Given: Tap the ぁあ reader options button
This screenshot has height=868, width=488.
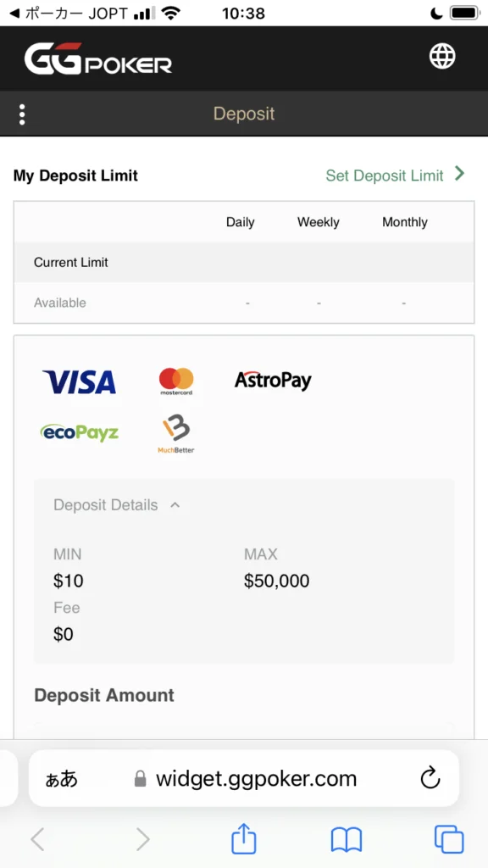Looking at the screenshot, I should click(61, 779).
